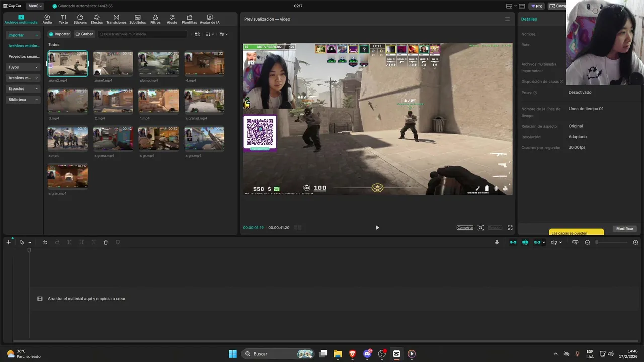Screen dimensions: 644x362
Task: Click the timeline microphone record icon
Action: [x=497, y=242]
